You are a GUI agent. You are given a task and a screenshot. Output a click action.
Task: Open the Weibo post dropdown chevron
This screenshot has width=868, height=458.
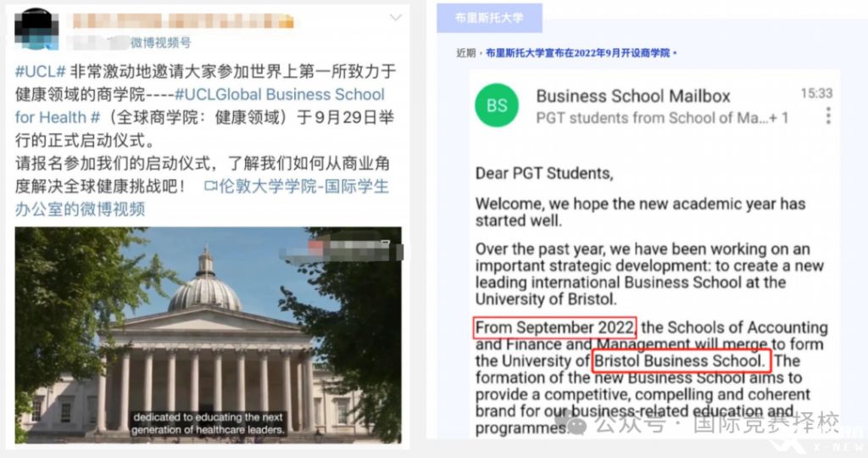[x=395, y=18]
